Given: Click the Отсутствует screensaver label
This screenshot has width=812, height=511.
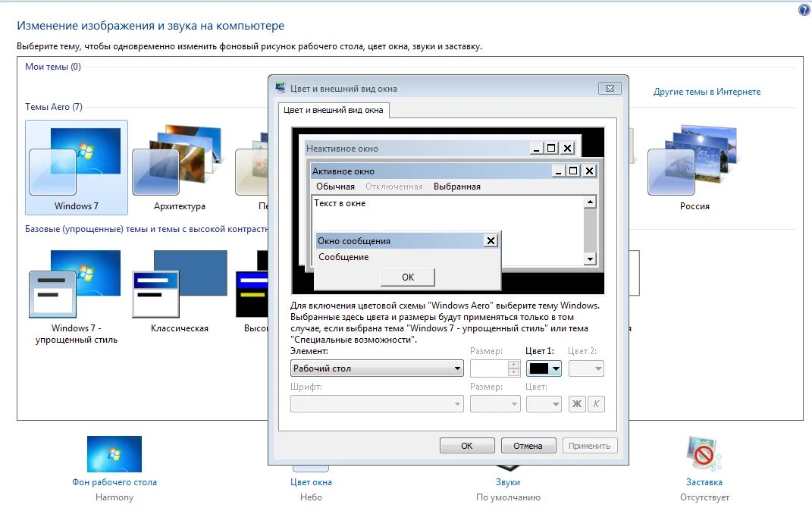Looking at the screenshot, I should click(x=704, y=497).
